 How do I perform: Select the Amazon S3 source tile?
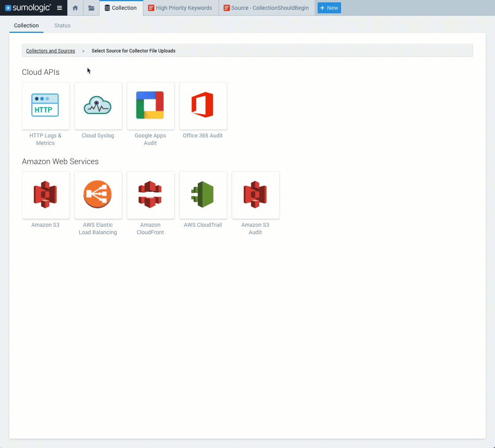(x=46, y=195)
